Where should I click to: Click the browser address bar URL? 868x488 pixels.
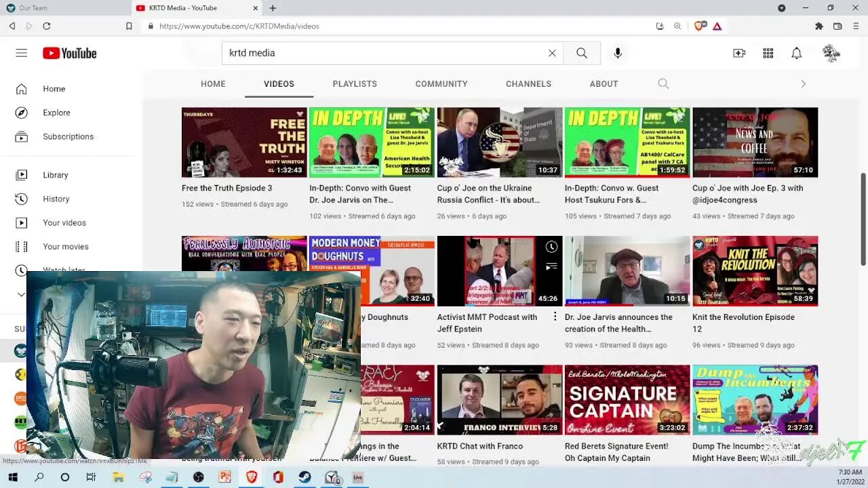click(239, 26)
